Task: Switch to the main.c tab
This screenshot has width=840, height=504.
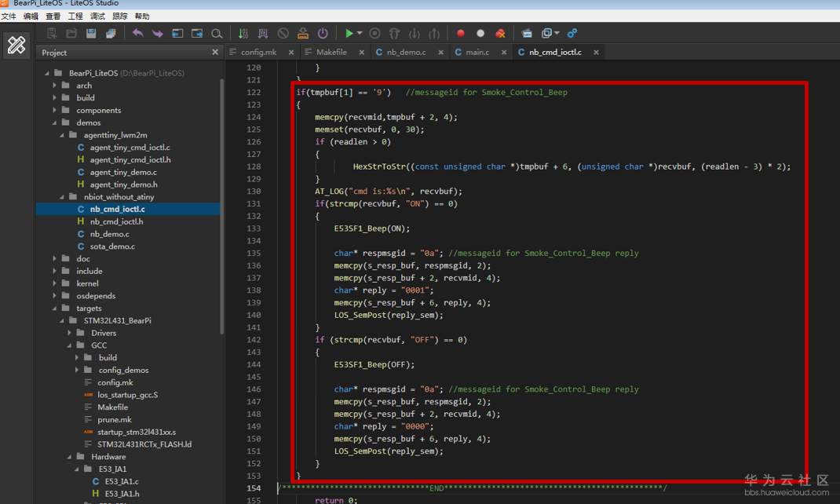Action: pyautogui.click(x=477, y=53)
